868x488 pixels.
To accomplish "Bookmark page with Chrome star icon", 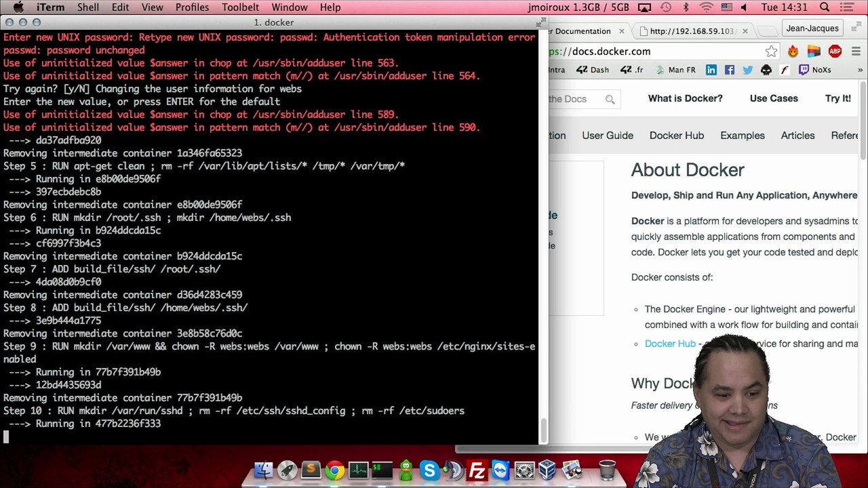I will pos(771,52).
